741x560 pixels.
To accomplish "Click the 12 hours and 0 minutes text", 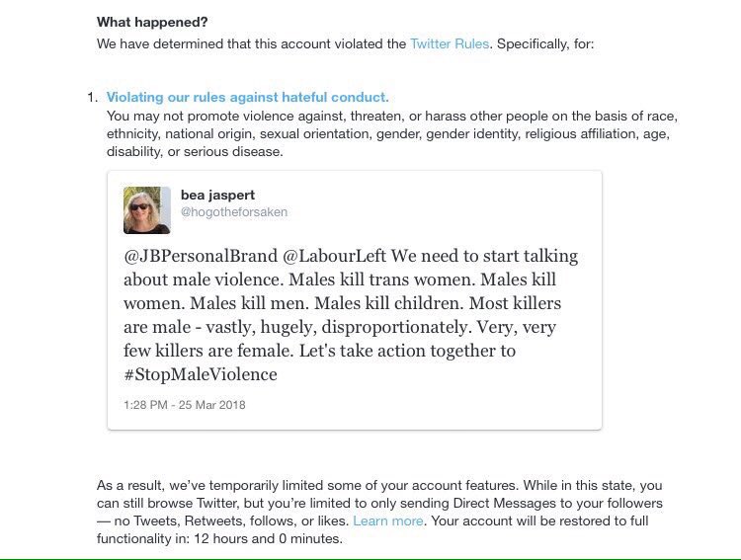I will (268, 538).
